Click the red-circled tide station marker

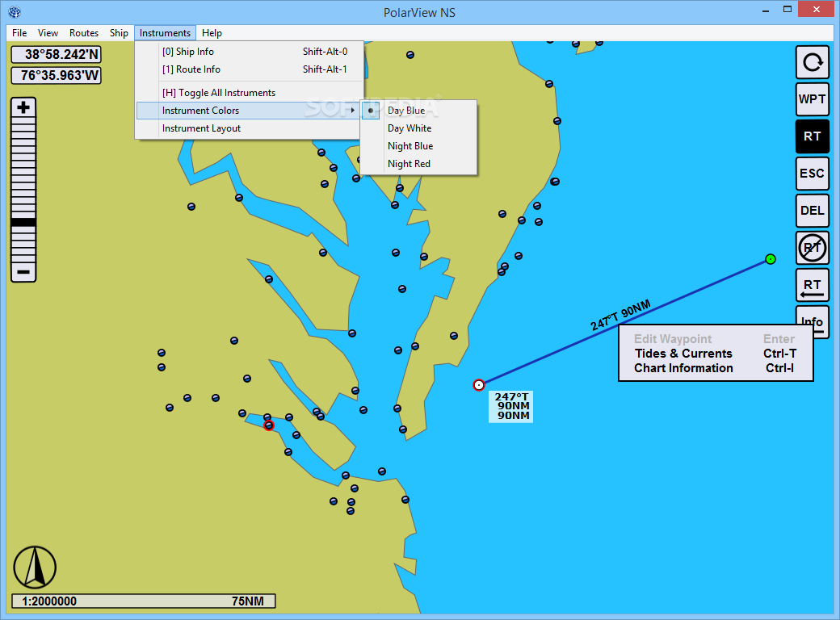point(269,425)
